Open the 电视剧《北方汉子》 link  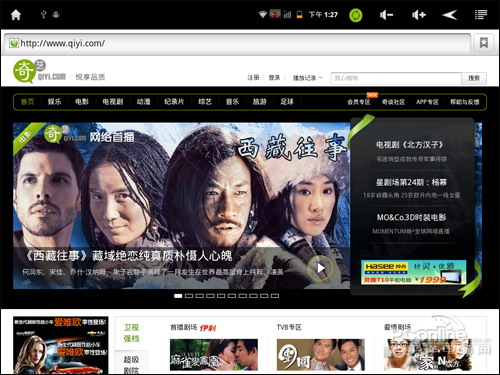pyautogui.click(x=410, y=145)
